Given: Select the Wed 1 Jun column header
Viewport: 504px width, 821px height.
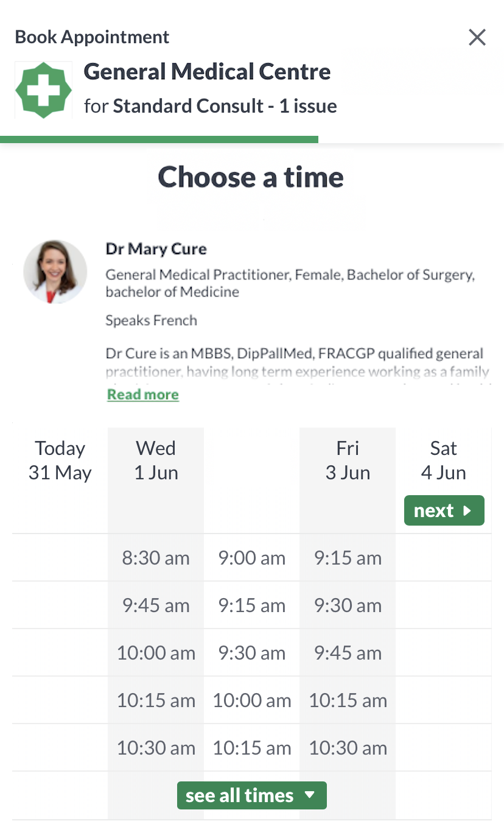Looking at the screenshot, I should [x=156, y=460].
